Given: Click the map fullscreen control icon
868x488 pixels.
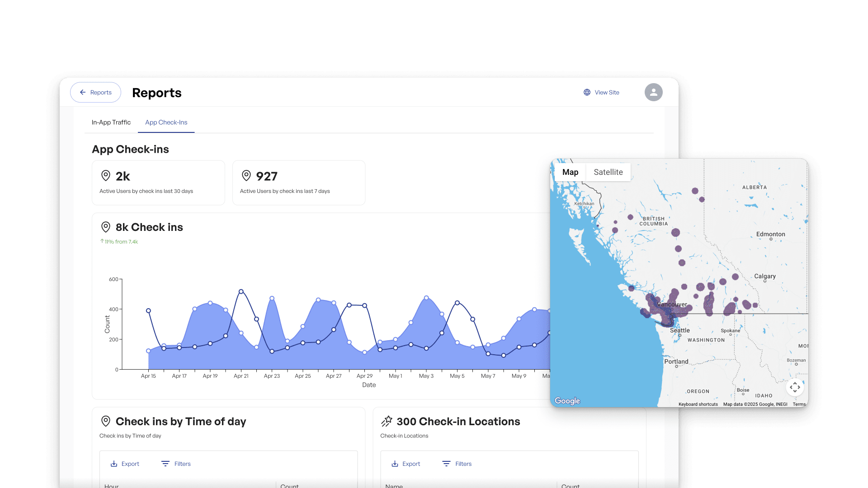Looking at the screenshot, I should tap(795, 387).
